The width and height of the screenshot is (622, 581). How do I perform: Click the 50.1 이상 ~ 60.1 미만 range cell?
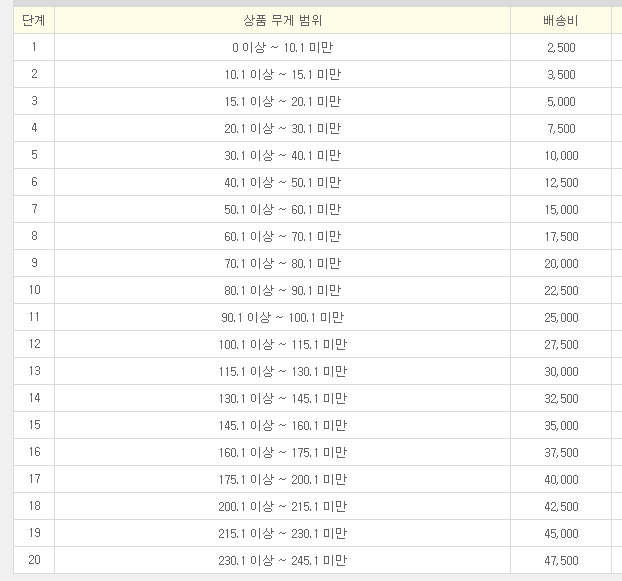pos(282,209)
